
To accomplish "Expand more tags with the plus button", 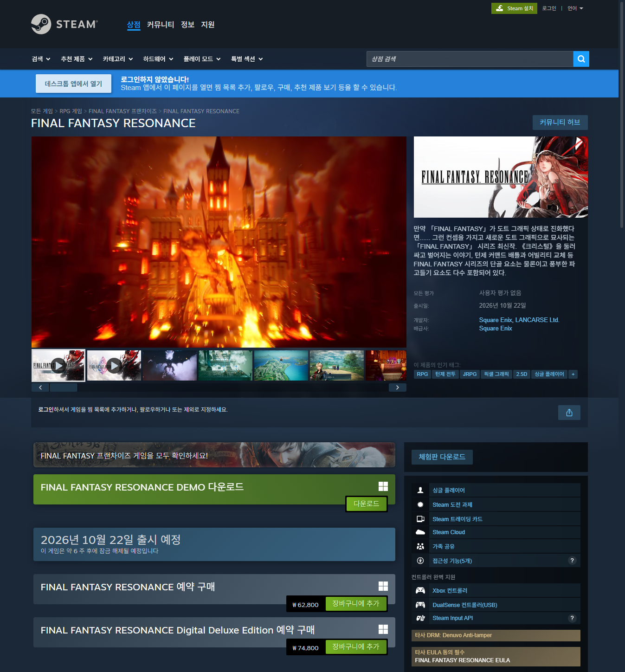I will 573,374.
